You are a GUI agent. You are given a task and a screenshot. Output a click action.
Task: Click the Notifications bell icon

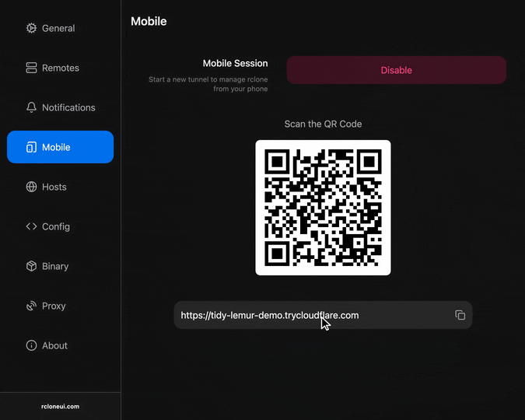tap(31, 107)
